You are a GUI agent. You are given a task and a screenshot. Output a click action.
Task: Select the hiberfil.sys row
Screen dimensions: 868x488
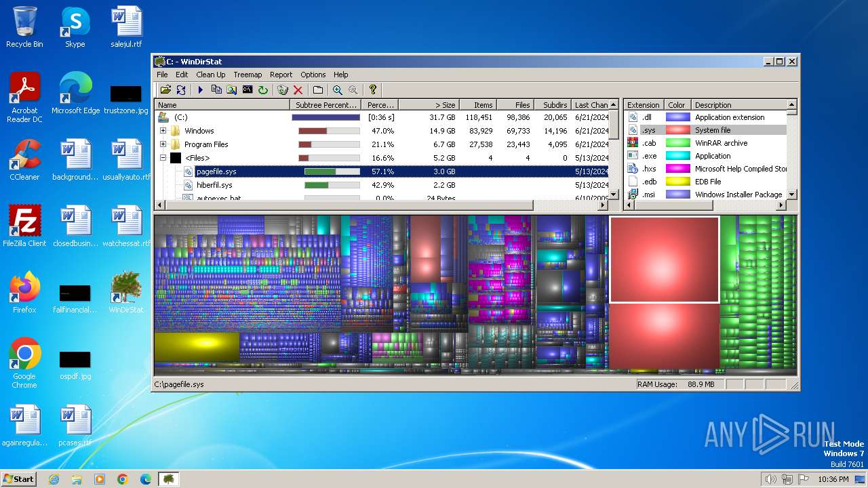tap(382, 185)
